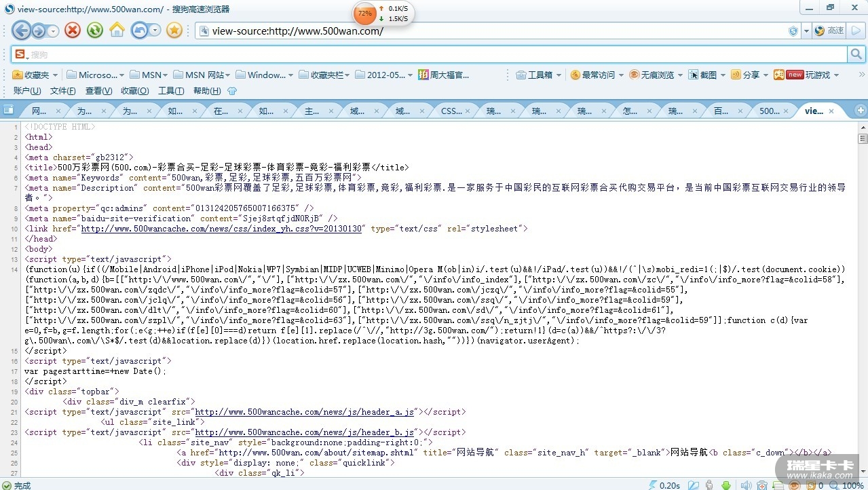Screen dimensions: 868x490
Task: Reload the page with the green refresh button
Action: [x=94, y=30]
